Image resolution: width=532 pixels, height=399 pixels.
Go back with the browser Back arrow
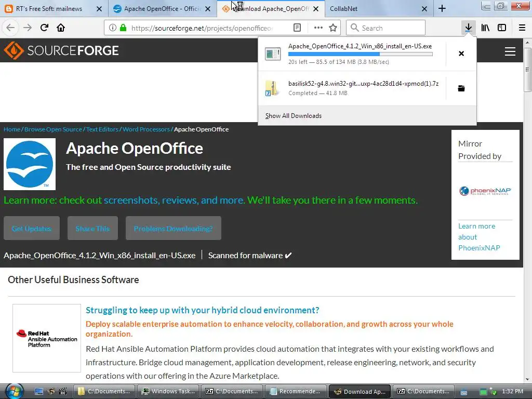(10, 28)
